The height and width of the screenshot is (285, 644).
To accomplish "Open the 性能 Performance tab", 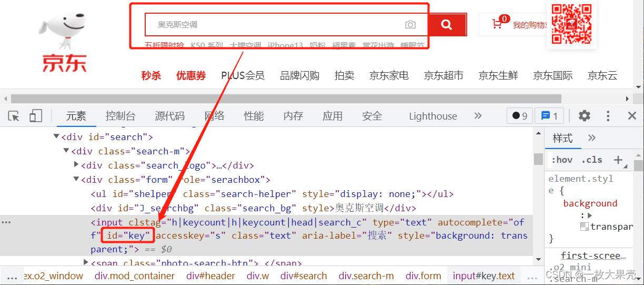I will 254,116.
